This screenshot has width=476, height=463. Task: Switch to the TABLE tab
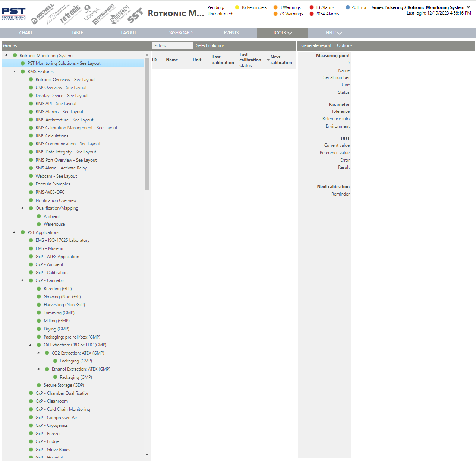click(x=77, y=33)
